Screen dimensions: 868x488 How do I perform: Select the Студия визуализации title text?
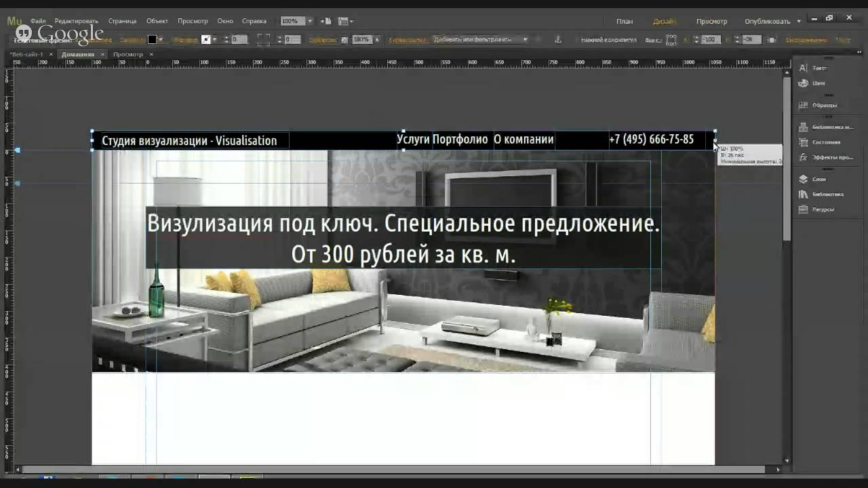click(x=189, y=140)
